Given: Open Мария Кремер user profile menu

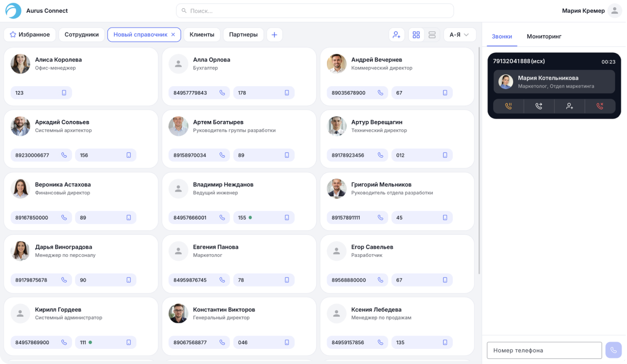Looking at the screenshot, I should [x=615, y=11].
